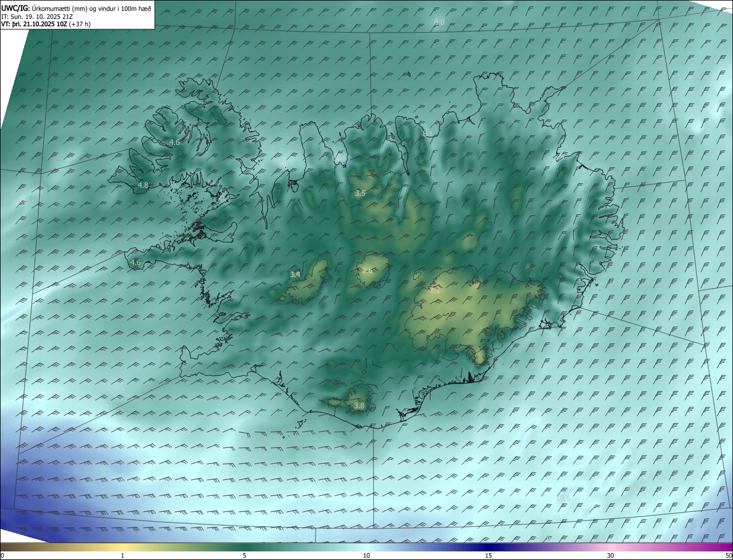Click the precipitation color scale bar

pyautogui.click(x=366, y=547)
